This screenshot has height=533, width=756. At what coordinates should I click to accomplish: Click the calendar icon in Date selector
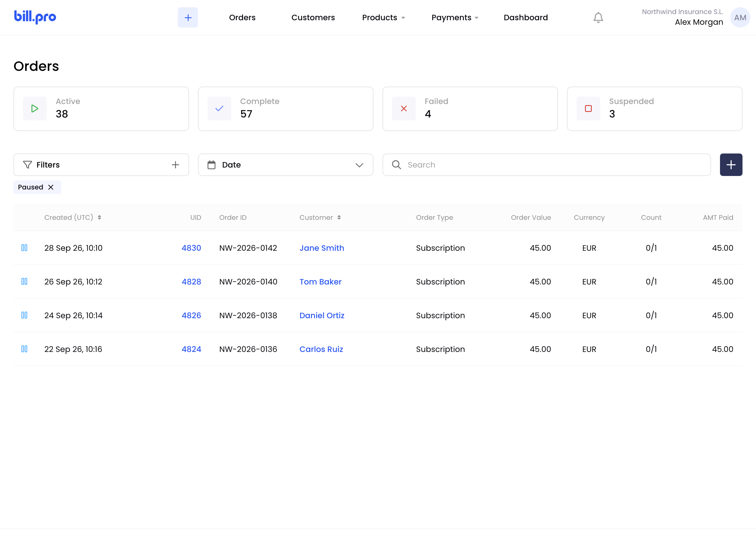point(211,164)
